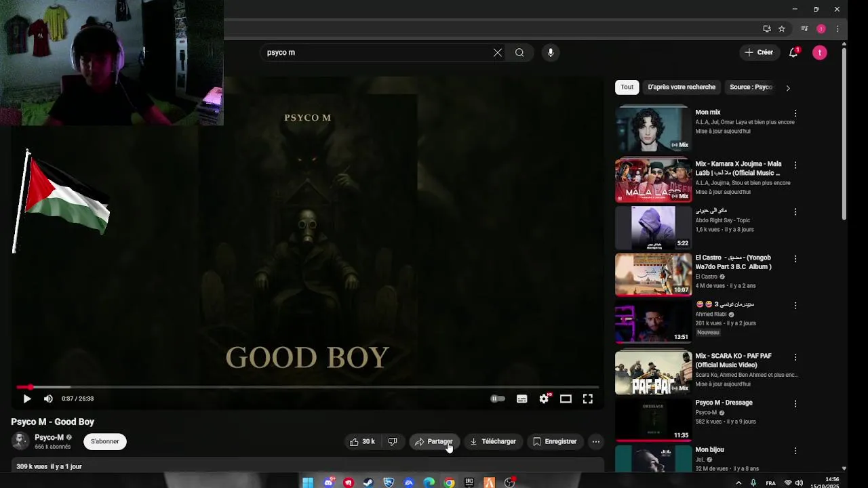Viewport: 868px width, 488px height.
Task: Open OBS Studio from the taskbar
Action: coord(509,483)
